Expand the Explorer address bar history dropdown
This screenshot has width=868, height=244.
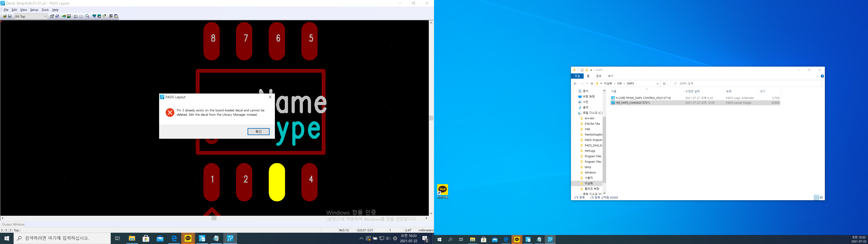coord(657,84)
